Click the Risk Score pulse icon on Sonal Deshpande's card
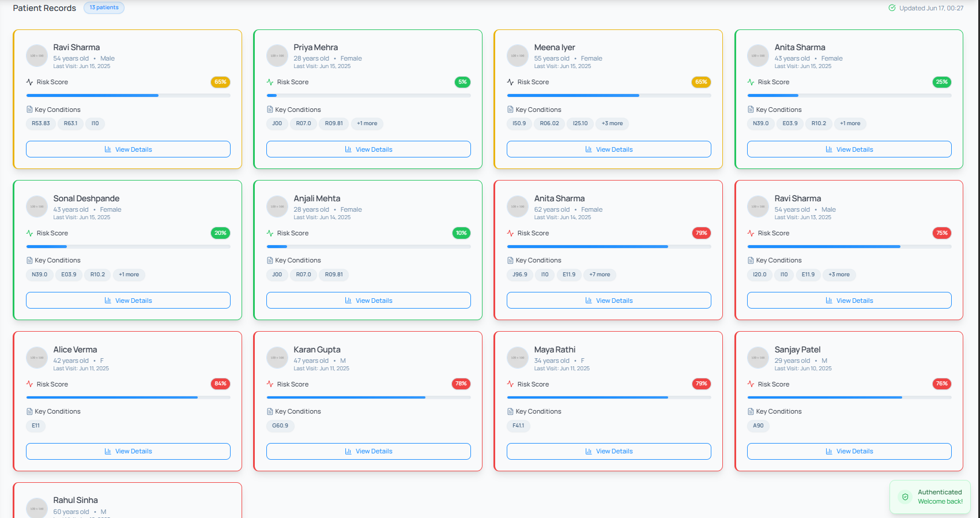 tap(29, 233)
